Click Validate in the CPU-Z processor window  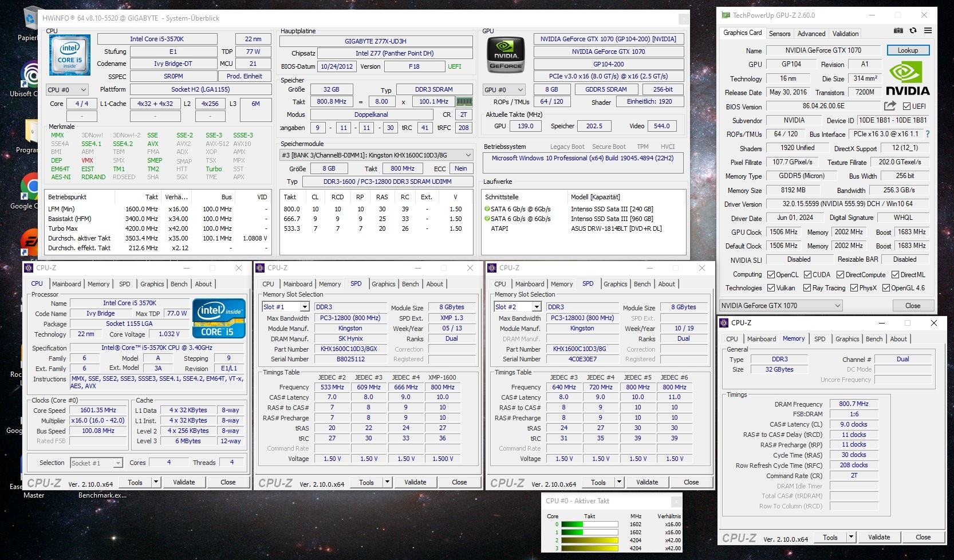(184, 482)
